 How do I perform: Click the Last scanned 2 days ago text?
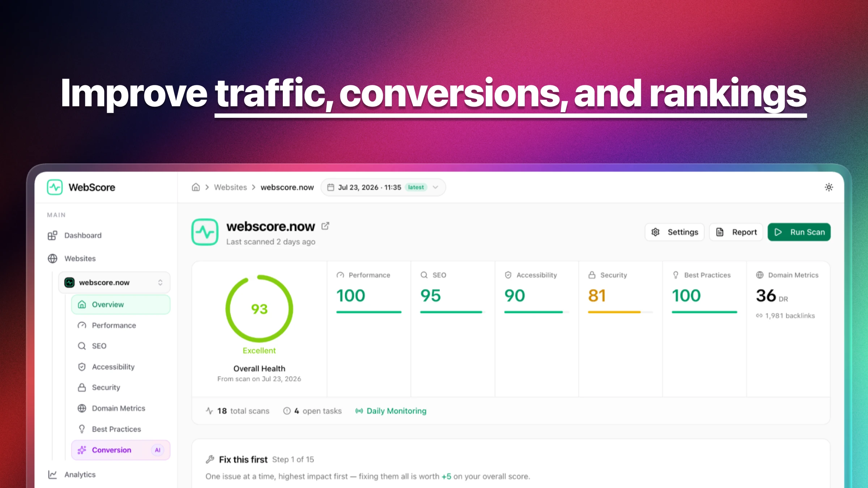point(271,242)
